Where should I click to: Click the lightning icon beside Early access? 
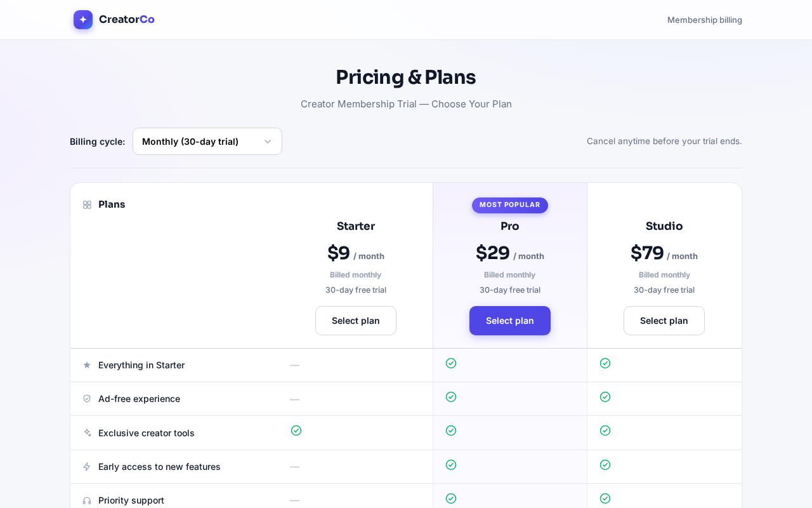tap(87, 467)
